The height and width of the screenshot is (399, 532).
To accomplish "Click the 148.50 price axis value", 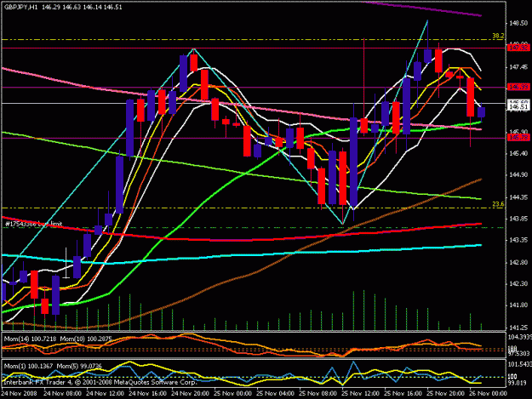I will click(518, 23).
